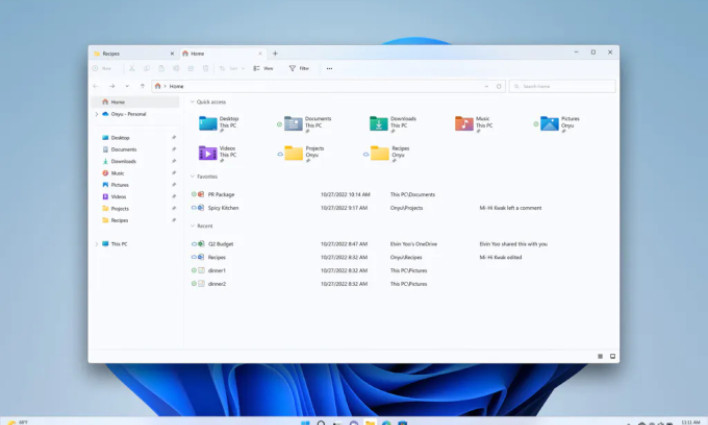This screenshot has height=425, width=708.
Task: Select Pictures in the sidebar
Action: click(116, 185)
